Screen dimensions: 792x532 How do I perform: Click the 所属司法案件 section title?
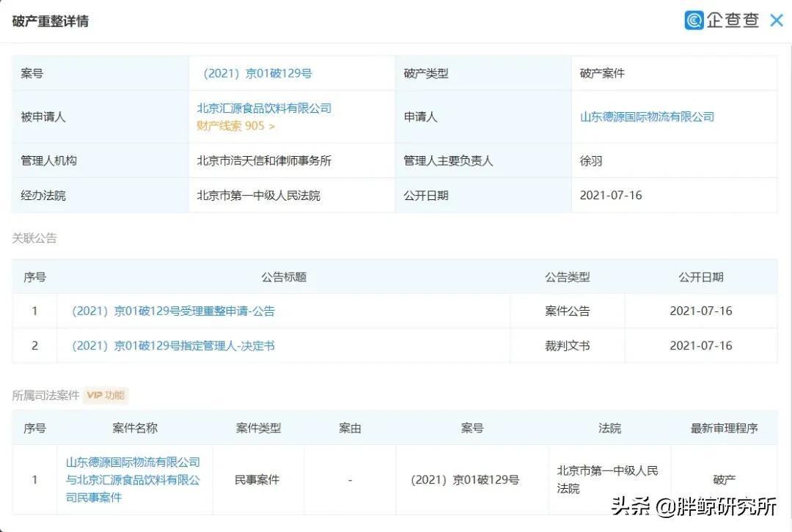click(45, 395)
